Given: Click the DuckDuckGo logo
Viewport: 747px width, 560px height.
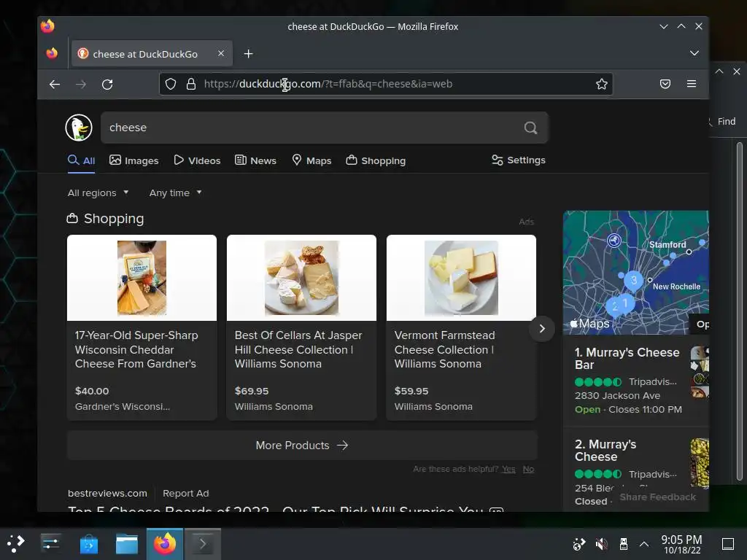Looking at the screenshot, I should (x=79, y=128).
